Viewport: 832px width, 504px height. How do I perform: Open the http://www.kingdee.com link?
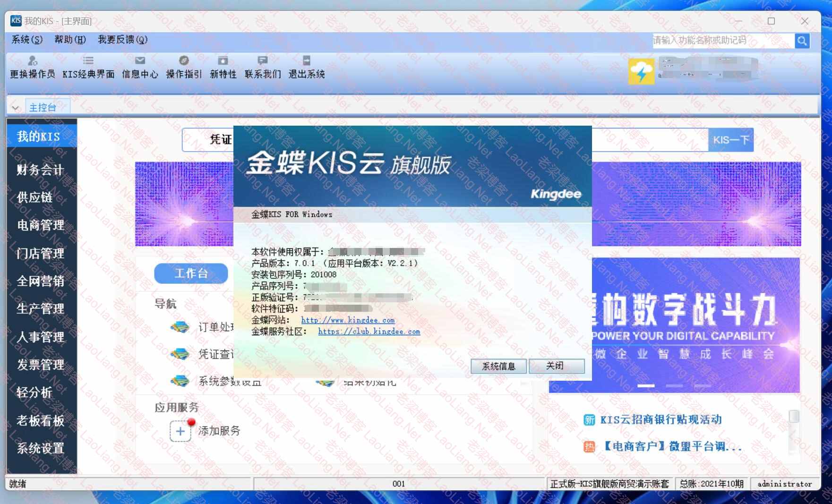(x=347, y=320)
